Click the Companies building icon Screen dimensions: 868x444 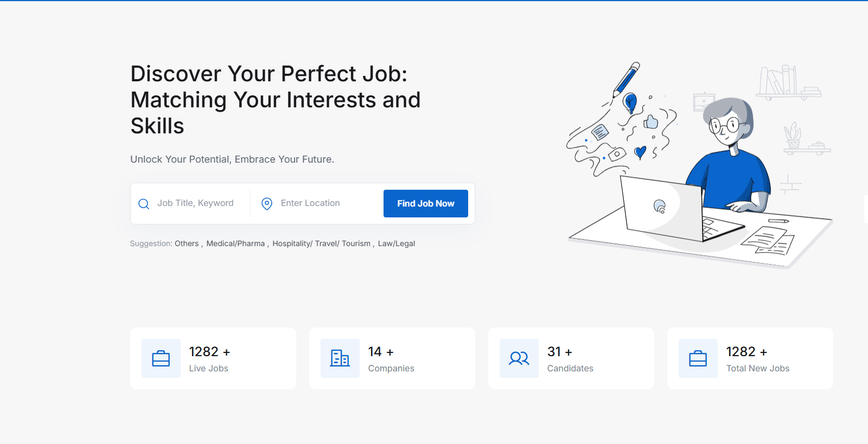[x=340, y=358]
